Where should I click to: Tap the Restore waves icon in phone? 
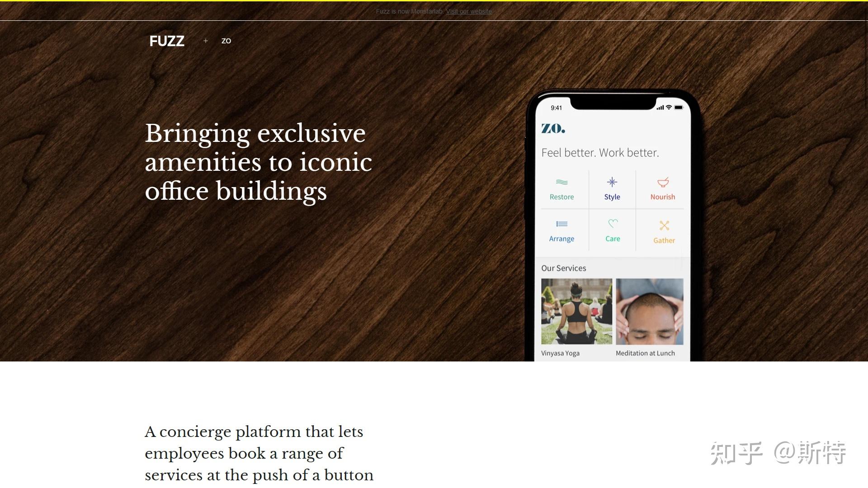pyautogui.click(x=561, y=182)
